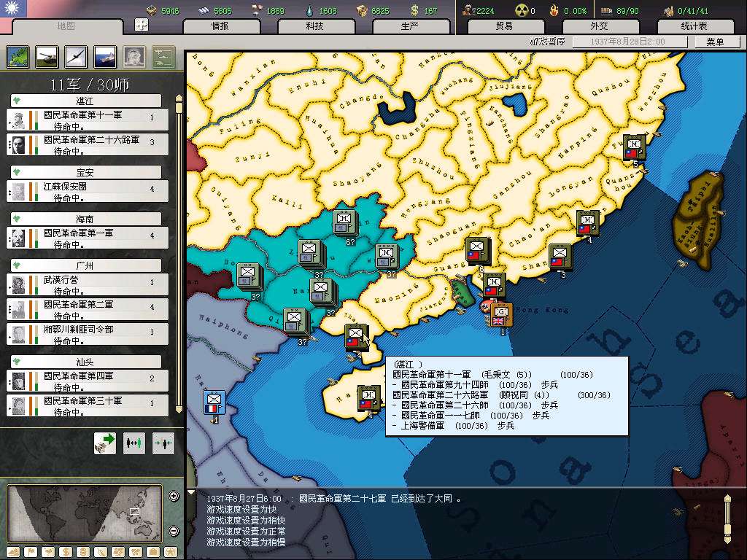Click the manpower icon showing 2224
The height and width of the screenshot is (560, 747).
[469, 10]
